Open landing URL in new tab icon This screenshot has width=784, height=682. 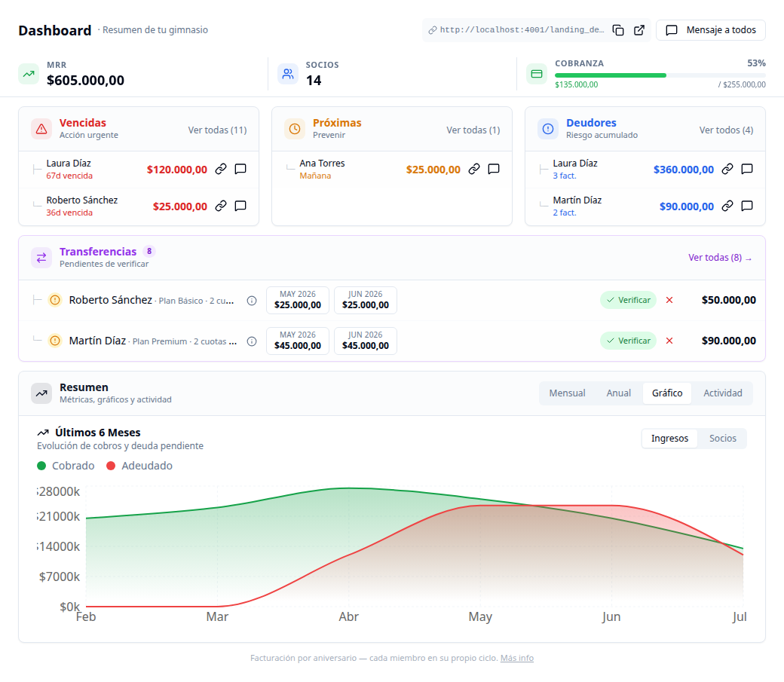(639, 30)
